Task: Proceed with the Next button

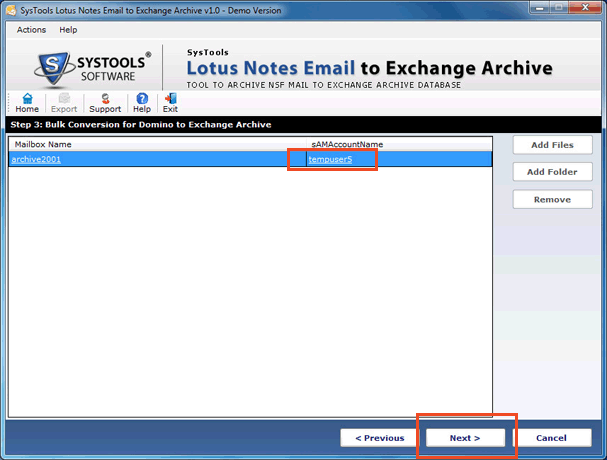Action: tap(465, 438)
